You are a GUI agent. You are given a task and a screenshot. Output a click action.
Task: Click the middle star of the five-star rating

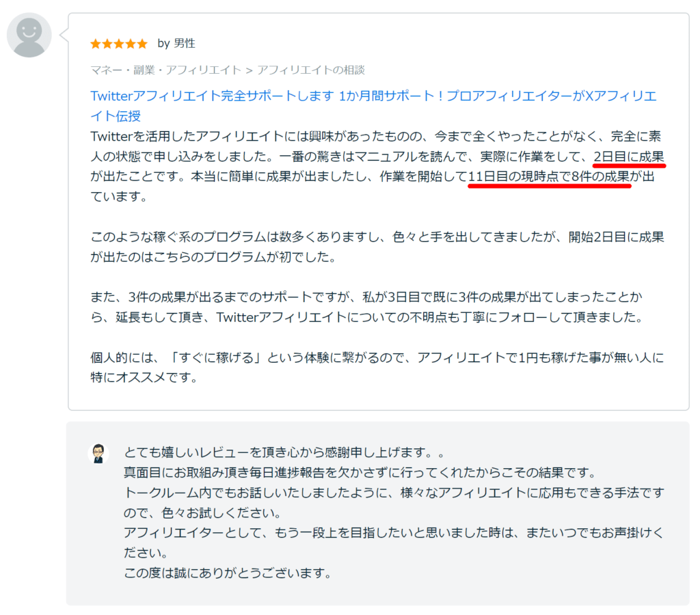[x=118, y=43]
